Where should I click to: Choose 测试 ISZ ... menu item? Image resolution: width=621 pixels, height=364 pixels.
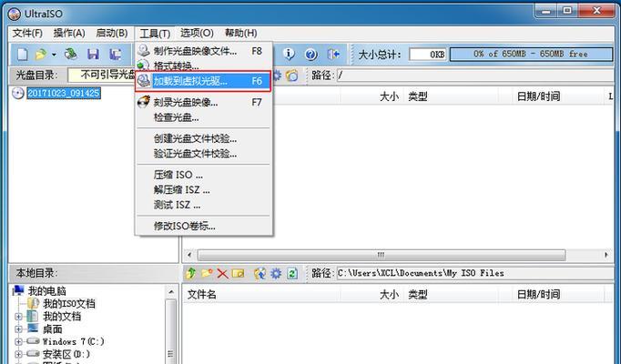(204, 205)
